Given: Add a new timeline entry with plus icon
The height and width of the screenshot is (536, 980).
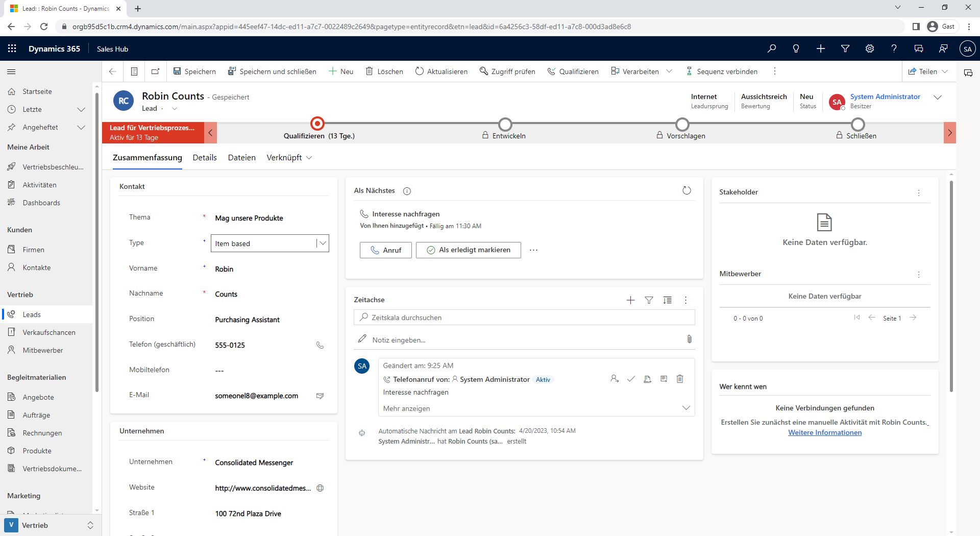Looking at the screenshot, I should (630, 300).
